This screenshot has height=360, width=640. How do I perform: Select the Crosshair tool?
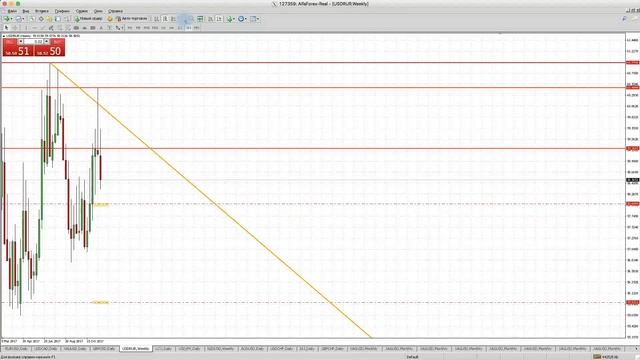click(14, 28)
